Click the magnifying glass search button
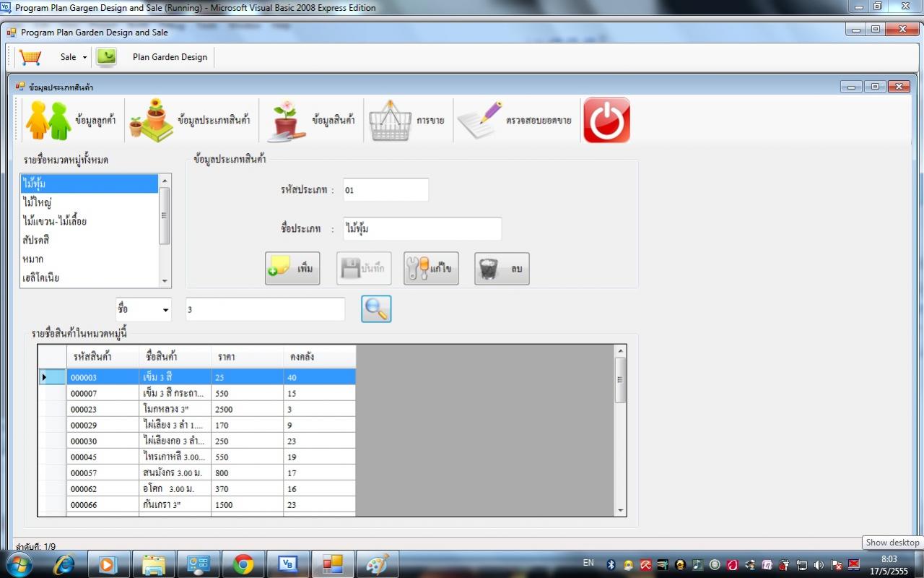Screen dimensions: 924x578 point(376,309)
